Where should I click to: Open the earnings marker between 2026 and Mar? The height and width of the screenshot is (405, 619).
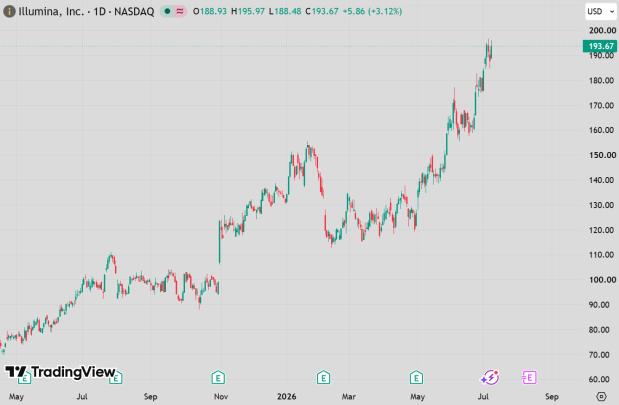tap(323, 377)
